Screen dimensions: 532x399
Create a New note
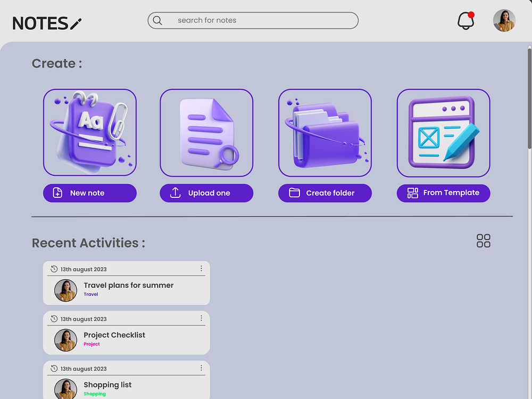click(x=90, y=193)
